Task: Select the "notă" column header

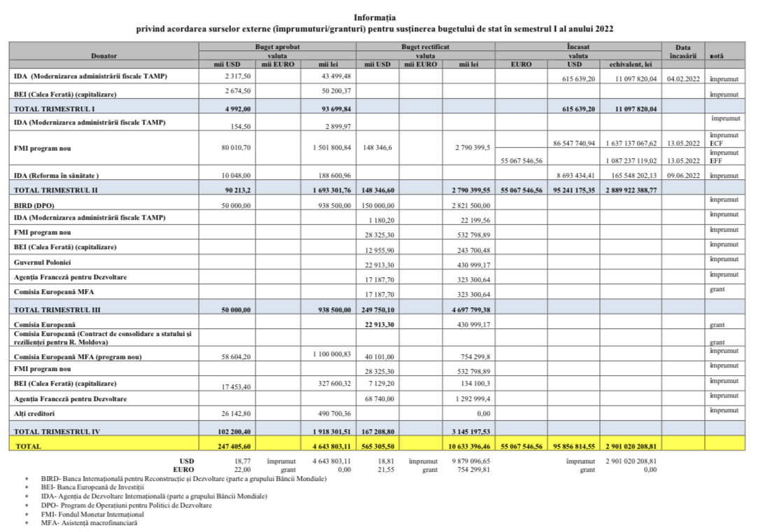Action: pos(717,55)
